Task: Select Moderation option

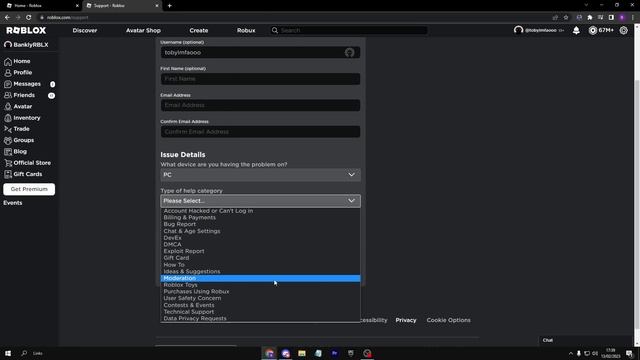Action: pos(260,278)
